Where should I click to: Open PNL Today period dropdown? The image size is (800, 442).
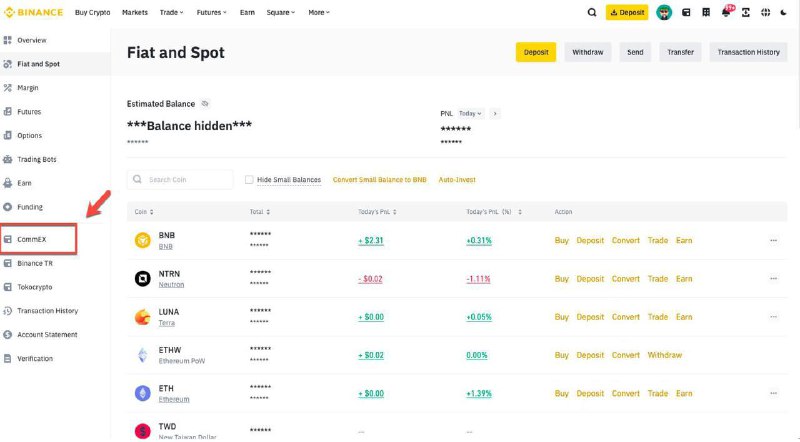(470, 113)
